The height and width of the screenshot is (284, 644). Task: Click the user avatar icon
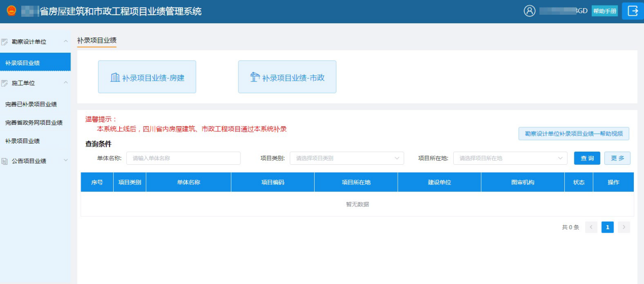[x=529, y=11]
